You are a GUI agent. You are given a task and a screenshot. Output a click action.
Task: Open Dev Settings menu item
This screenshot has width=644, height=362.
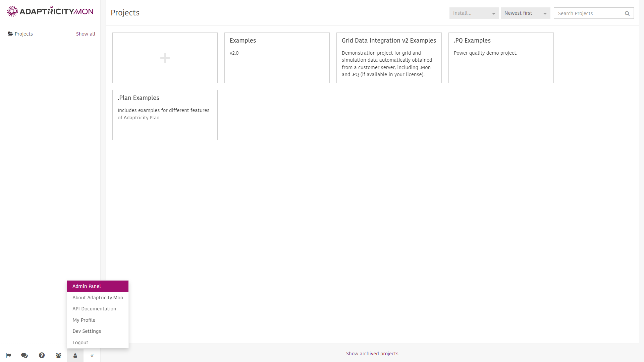(98, 331)
